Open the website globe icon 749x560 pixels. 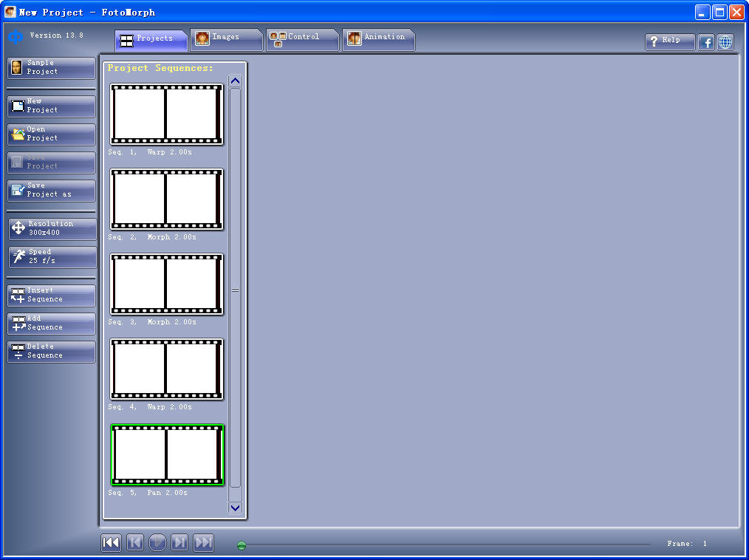pyautogui.click(x=725, y=42)
